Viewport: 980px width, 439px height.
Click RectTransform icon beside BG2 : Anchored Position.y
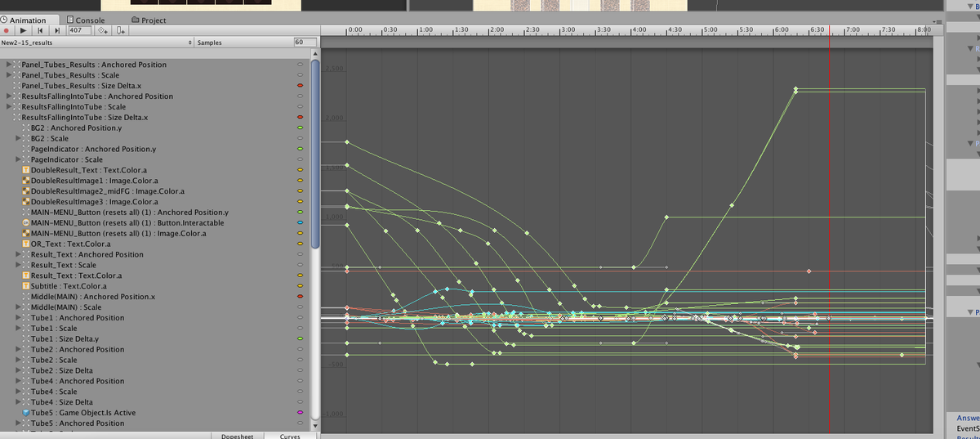click(x=26, y=128)
